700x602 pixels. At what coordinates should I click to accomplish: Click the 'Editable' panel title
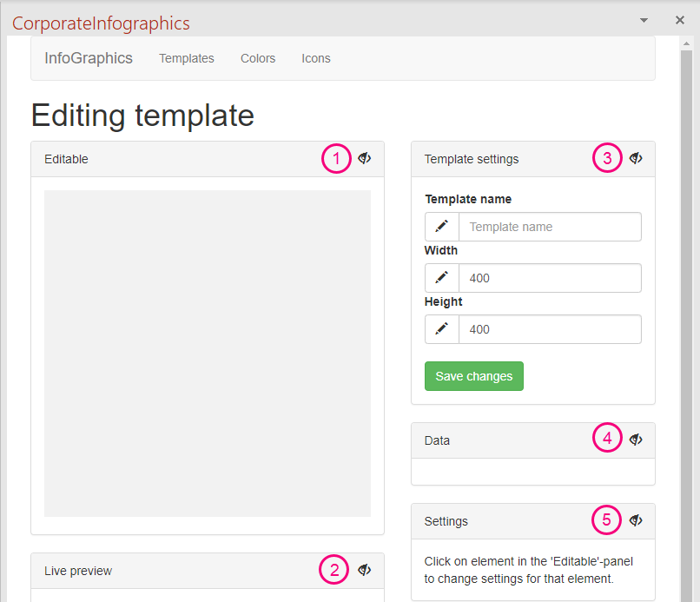(x=66, y=159)
